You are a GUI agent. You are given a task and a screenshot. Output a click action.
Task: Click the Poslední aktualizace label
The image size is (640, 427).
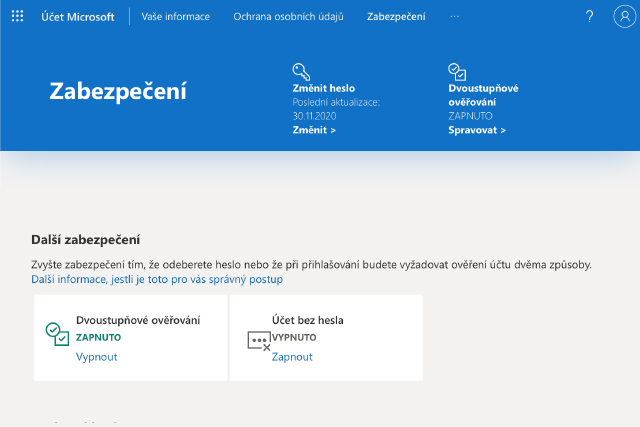click(336, 102)
